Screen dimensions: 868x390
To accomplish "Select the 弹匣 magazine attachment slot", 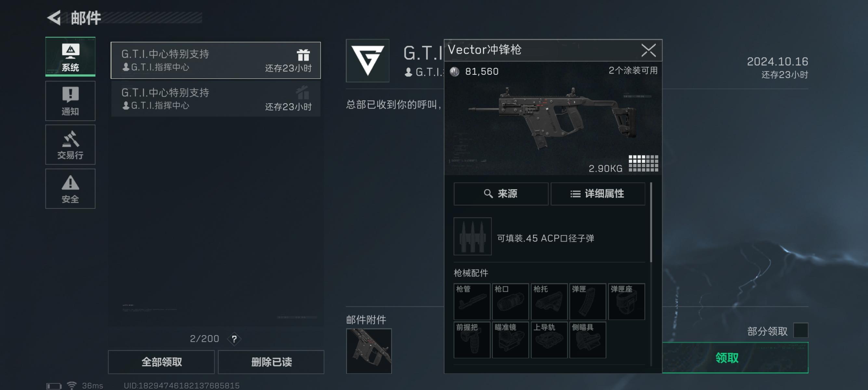I will pos(588,301).
